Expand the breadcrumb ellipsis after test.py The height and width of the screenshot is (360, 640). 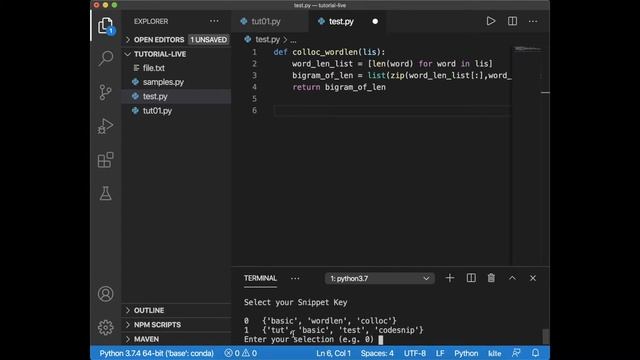tap(293, 40)
